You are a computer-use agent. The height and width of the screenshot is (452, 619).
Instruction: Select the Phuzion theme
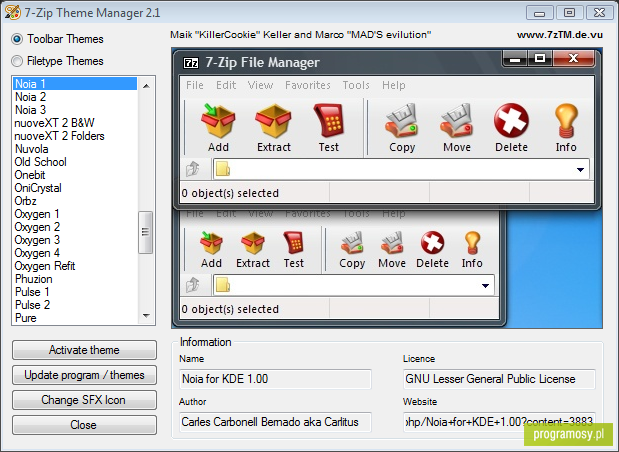pos(75,279)
